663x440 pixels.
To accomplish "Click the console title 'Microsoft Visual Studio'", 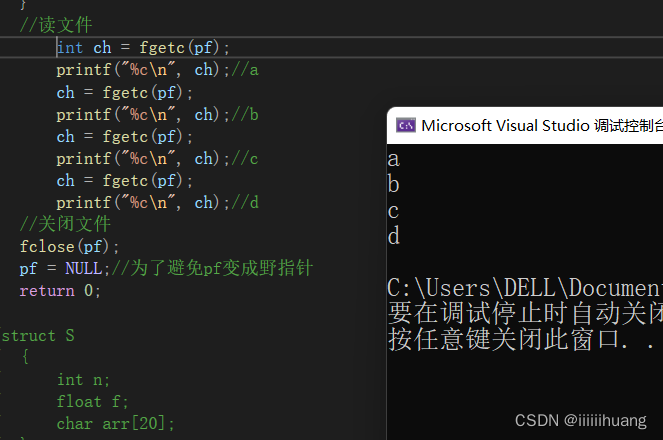I will pos(505,126).
